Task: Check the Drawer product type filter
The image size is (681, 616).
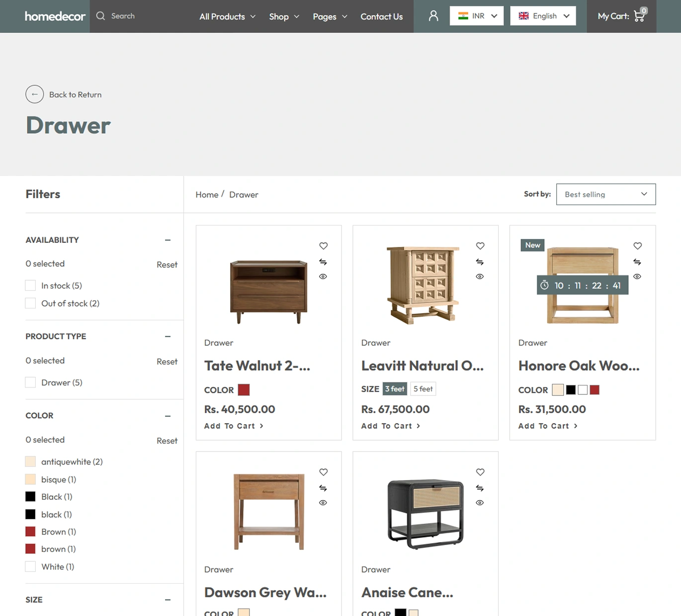Action: (x=30, y=383)
